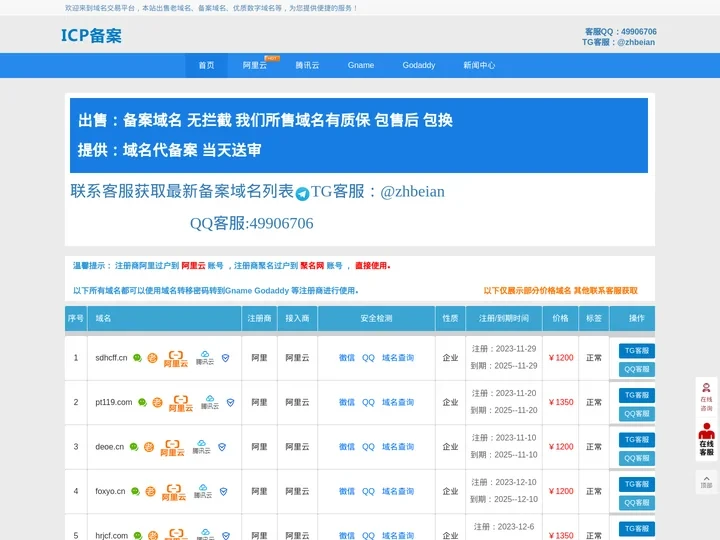Click domain name hrjcf.com
This screenshot has height=540, width=720.
tap(112, 535)
